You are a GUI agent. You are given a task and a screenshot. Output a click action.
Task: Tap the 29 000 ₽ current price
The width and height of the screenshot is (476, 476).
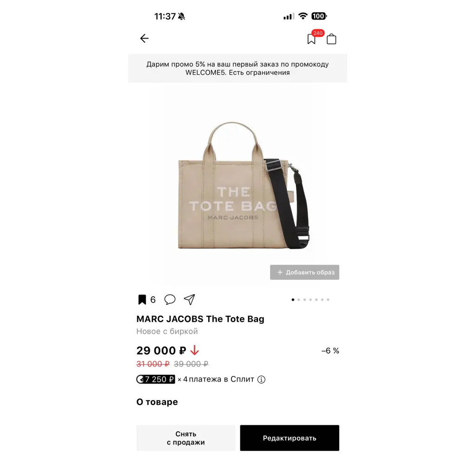click(161, 350)
